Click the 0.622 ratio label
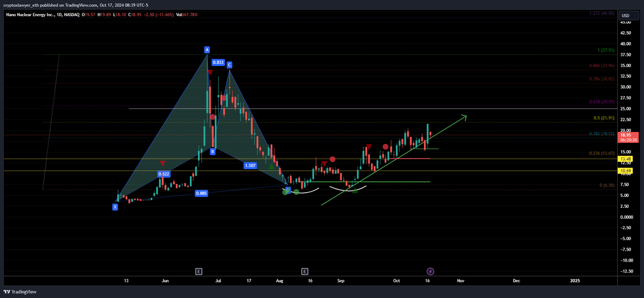Viewport: 644px width, 298px height. [164, 174]
